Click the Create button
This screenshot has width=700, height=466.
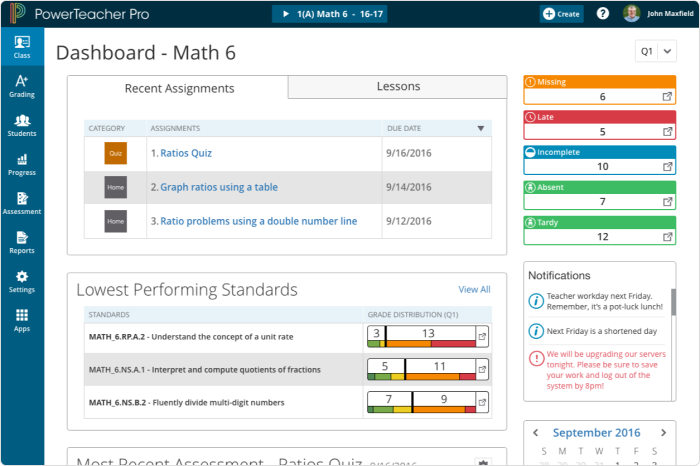(562, 14)
